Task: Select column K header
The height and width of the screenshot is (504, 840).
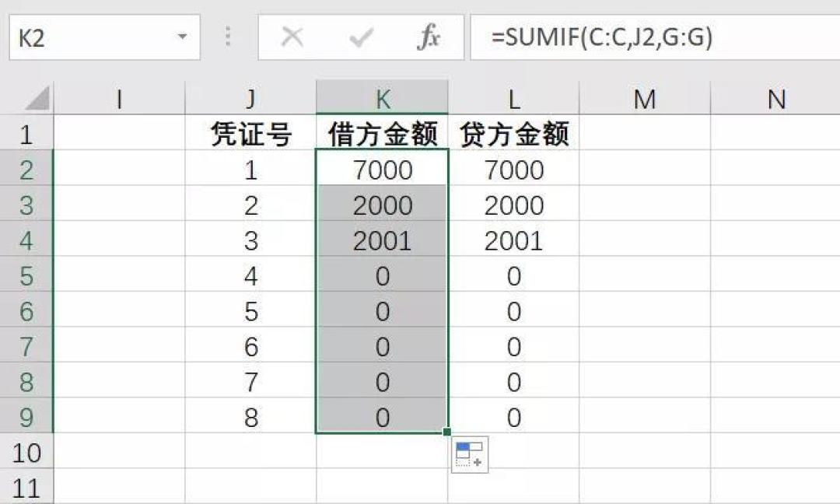Action: coord(382,98)
